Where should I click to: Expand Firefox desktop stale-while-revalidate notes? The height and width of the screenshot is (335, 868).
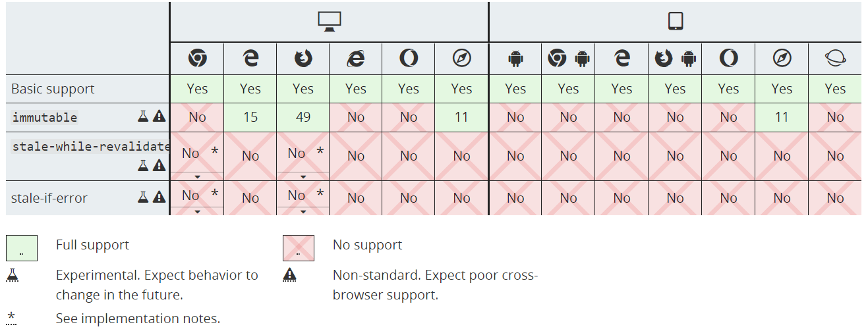pyautogui.click(x=303, y=176)
